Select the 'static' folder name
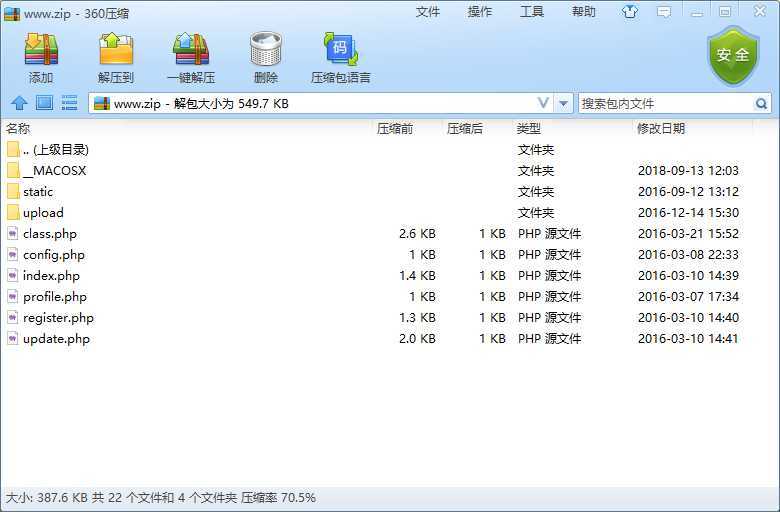The width and height of the screenshot is (780, 512). point(38,192)
